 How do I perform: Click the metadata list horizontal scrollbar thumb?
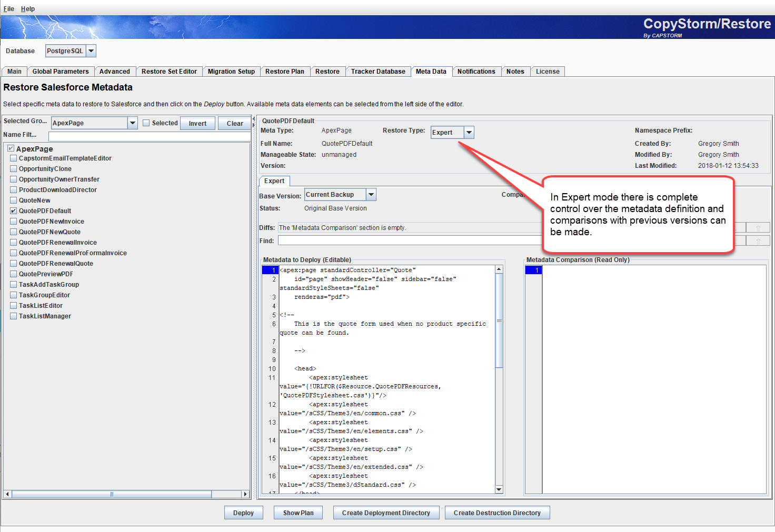[112, 494]
